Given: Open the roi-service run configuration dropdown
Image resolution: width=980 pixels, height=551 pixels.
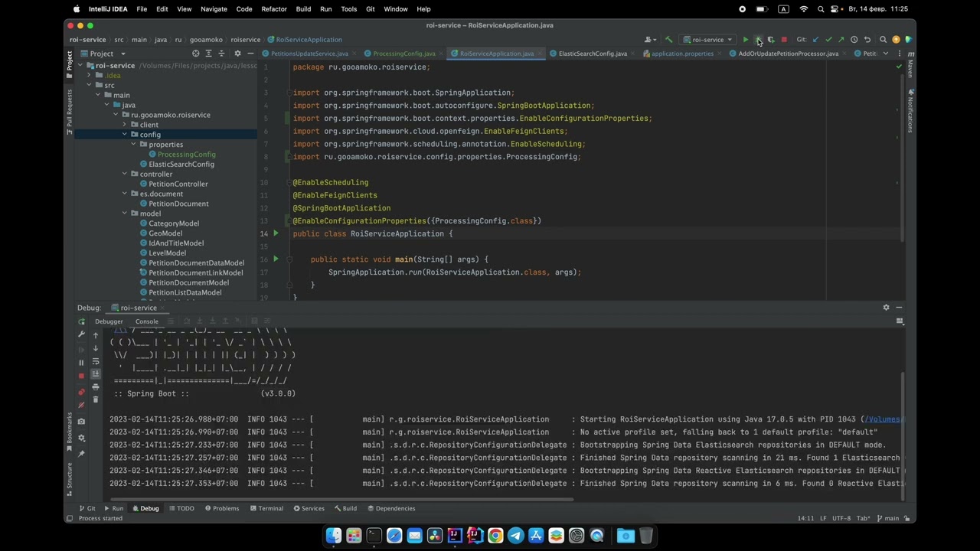Looking at the screenshot, I should 708,40.
